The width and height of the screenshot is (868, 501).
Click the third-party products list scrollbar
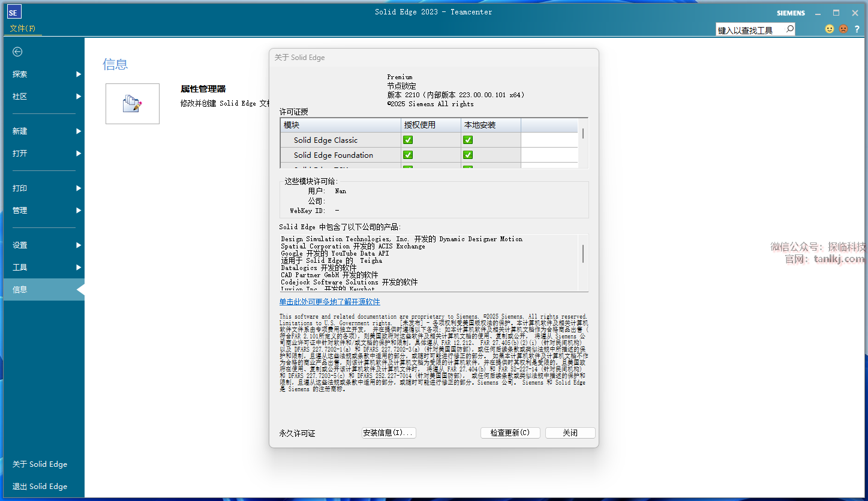point(582,254)
